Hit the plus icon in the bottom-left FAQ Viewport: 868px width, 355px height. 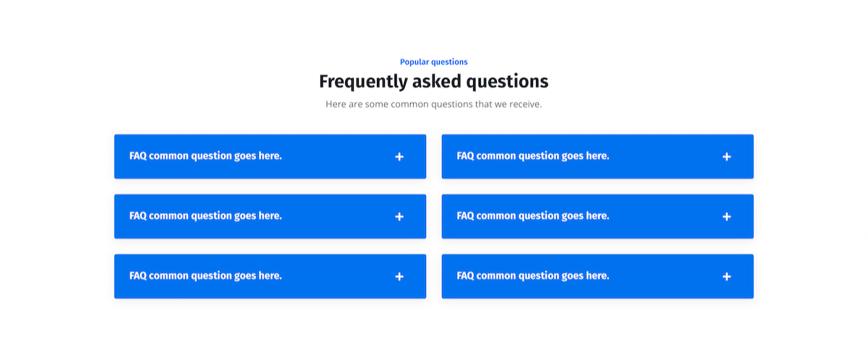pyautogui.click(x=399, y=276)
